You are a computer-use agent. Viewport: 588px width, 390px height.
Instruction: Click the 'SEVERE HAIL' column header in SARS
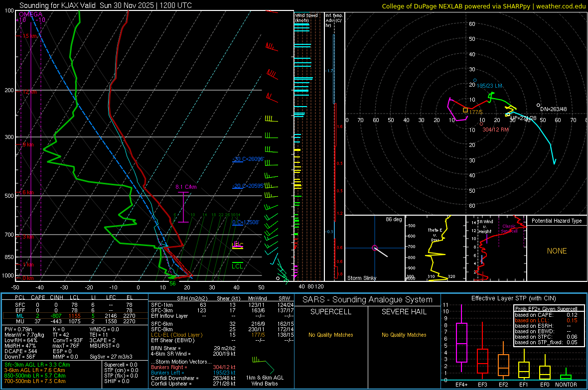pos(404,312)
